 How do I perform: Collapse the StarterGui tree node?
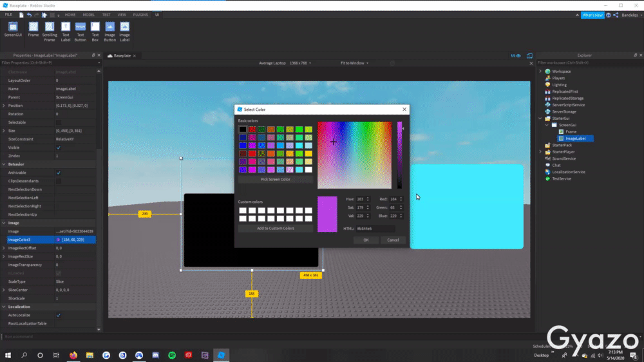[540, 119]
